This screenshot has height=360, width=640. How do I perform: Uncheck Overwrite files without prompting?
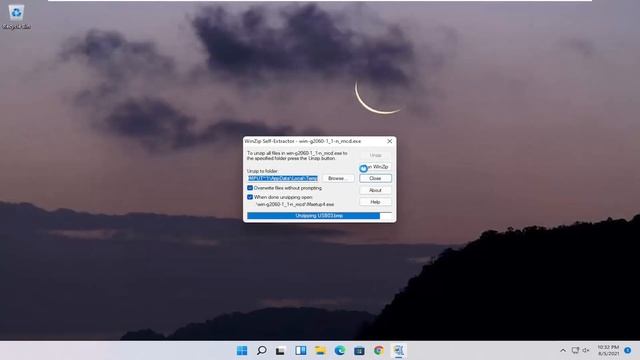pos(250,188)
